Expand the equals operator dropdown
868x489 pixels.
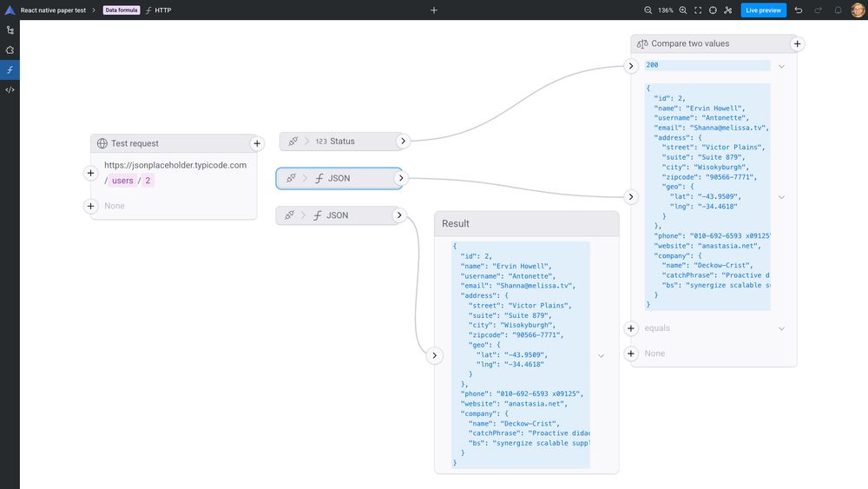(x=781, y=328)
